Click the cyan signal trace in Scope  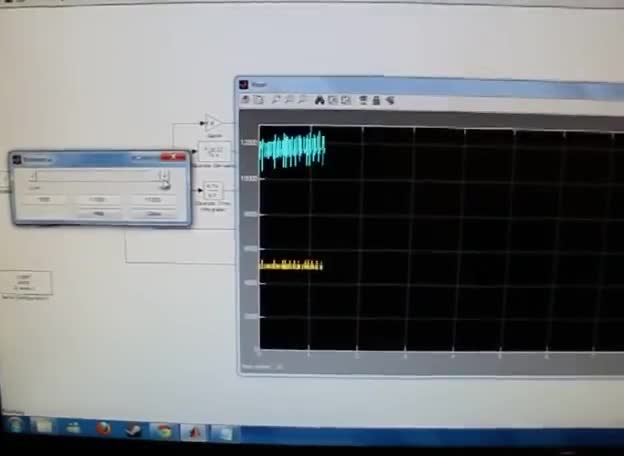(x=292, y=151)
